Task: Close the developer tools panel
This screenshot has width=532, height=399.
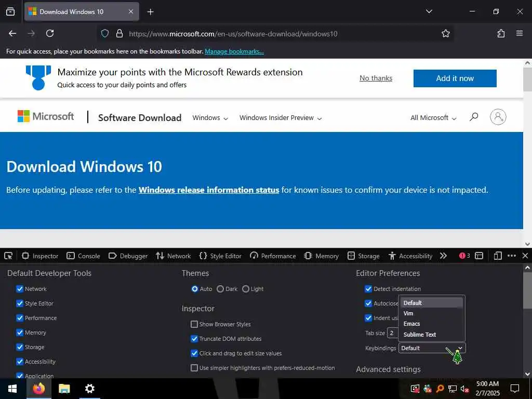Action: click(525, 256)
